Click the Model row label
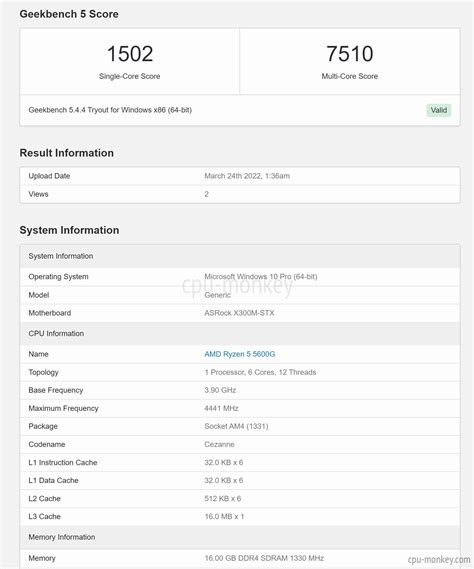The height and width of the screenshot is (569, 474). [x=38, y=295]
